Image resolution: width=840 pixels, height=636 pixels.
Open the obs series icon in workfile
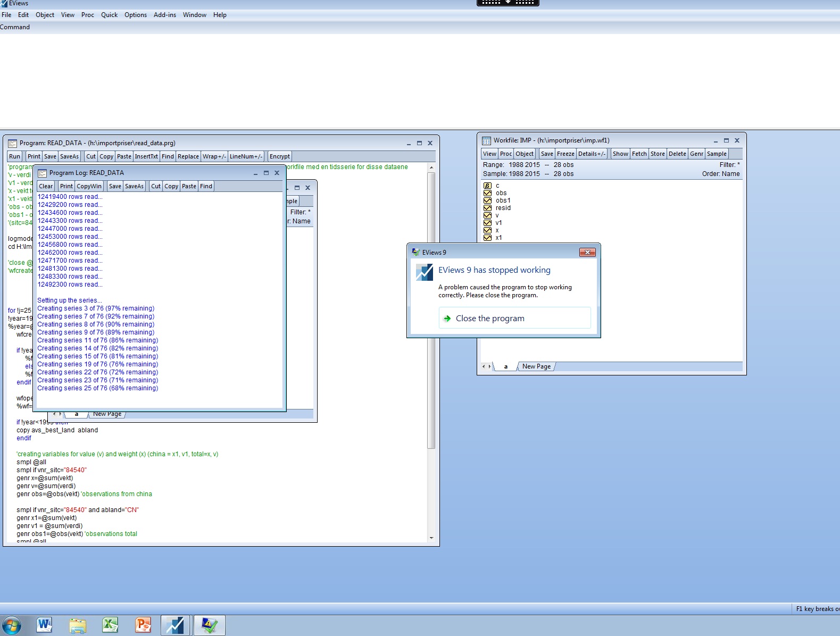(487, 193)
